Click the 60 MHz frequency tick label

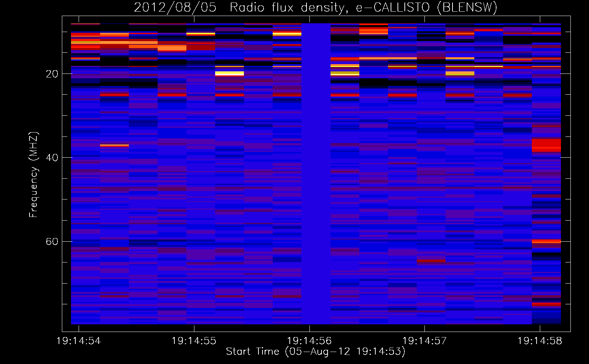(52, 242)
